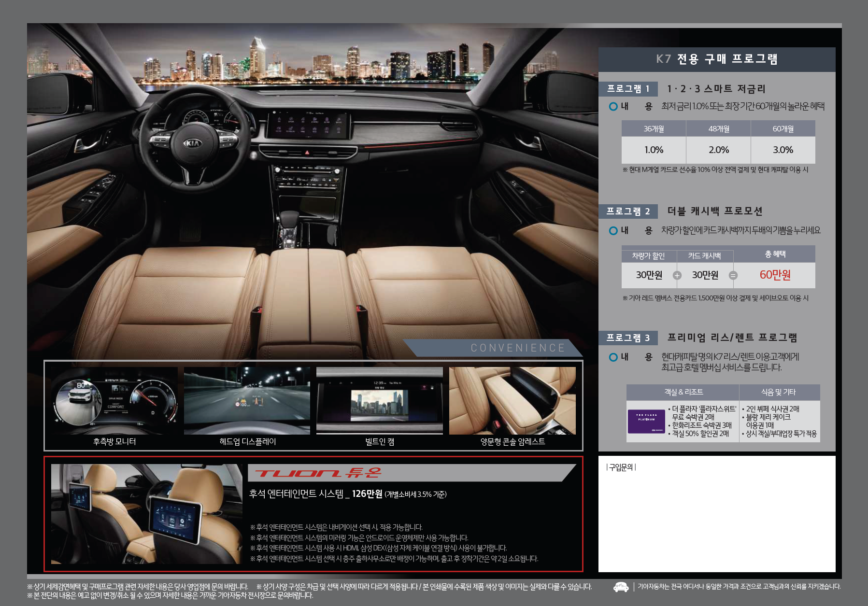Select the 프로그램 1 label

[x=628, y=89]
